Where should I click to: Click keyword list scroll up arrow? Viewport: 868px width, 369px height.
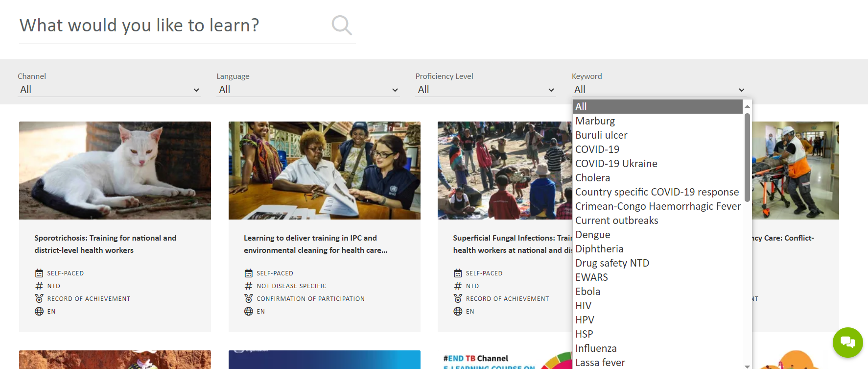(747, 106)
